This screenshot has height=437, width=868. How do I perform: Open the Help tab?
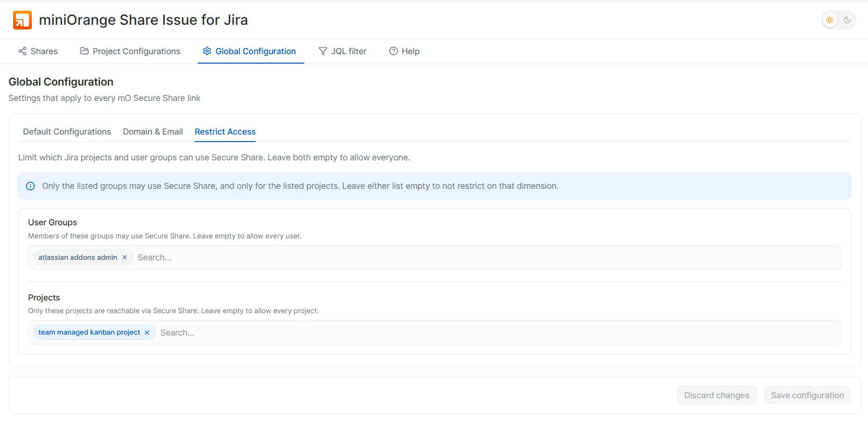click(404, 51)
